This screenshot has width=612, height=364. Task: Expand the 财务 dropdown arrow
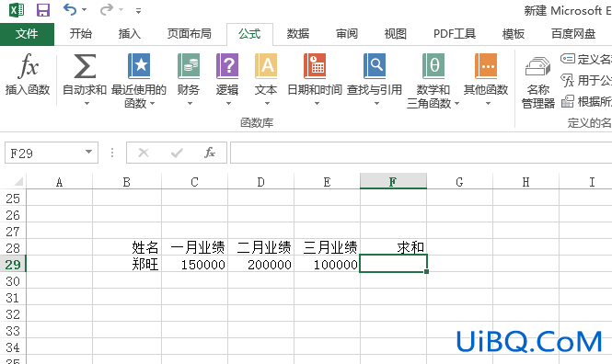[190, 104]
